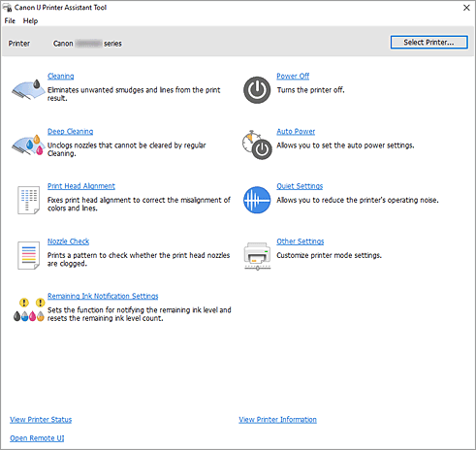This screenshot has height=450, width=476.
Task: Open the Auto Power link
Action: [296, 131]
